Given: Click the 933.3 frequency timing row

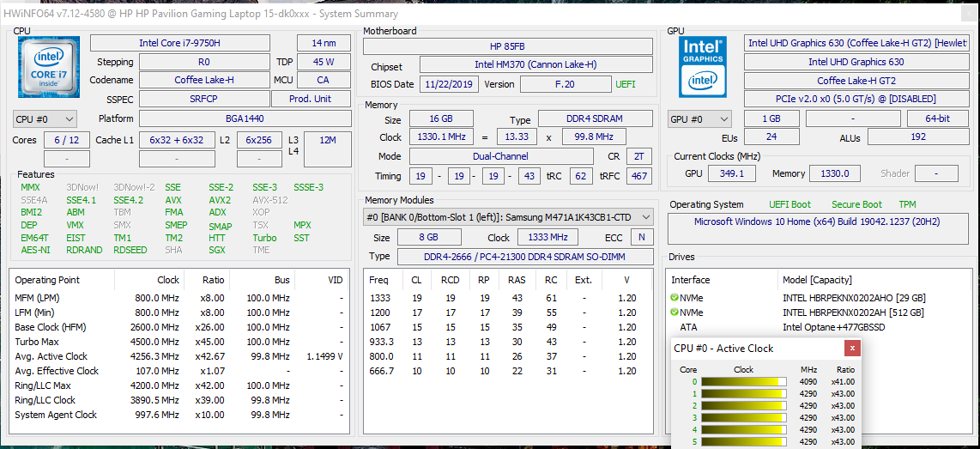Looking at the screenshot, I should coord(508,342).
